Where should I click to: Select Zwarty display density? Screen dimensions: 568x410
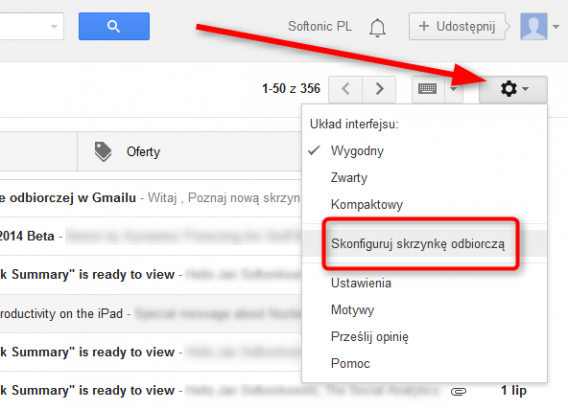(424, 177)
